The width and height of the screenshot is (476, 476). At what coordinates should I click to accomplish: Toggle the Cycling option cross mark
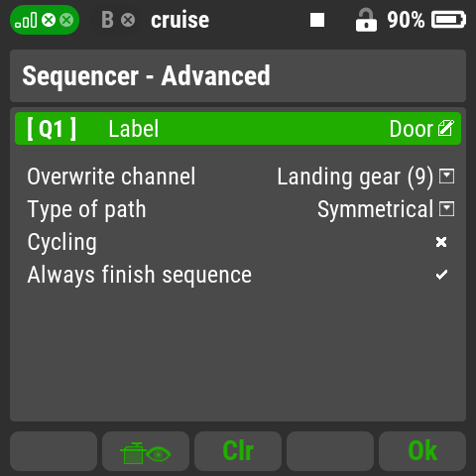pos(441,242)
